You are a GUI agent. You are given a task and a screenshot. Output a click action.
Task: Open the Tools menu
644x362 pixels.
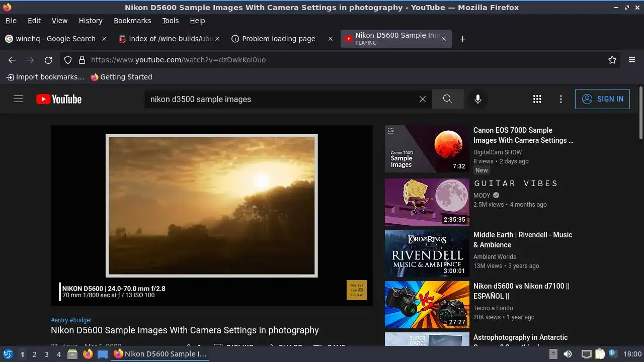point(170,21)
